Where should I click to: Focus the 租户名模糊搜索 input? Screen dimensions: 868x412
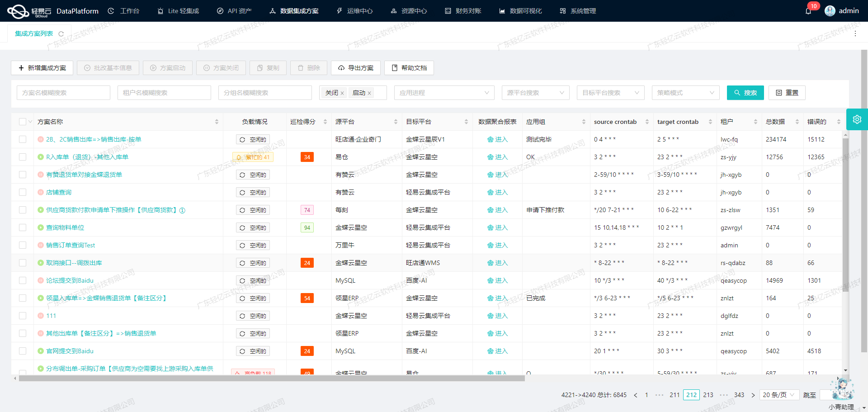point(164,93)
